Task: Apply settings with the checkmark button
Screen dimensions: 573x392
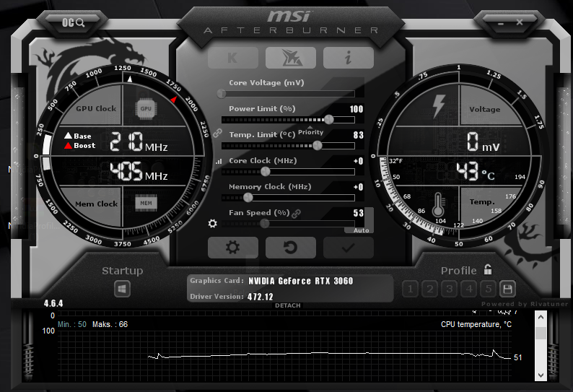Action: coord(349,248)
